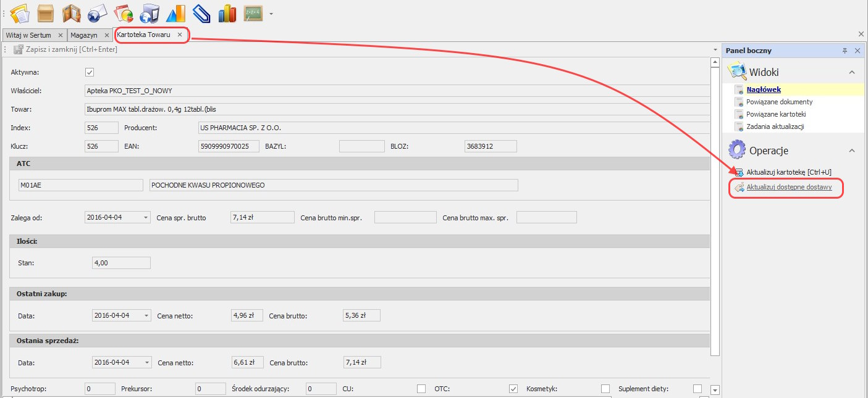Click the EAN input field
This screenshot has height=398, width=868.
229,146
